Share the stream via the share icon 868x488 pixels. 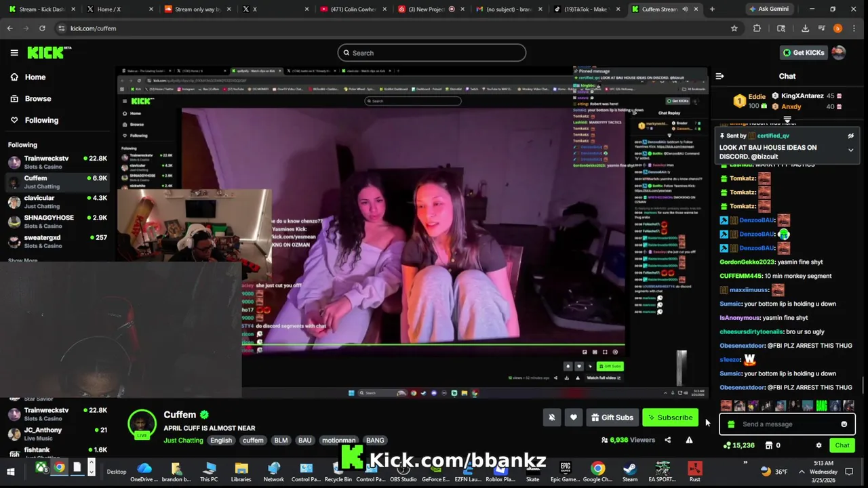coord(667,440)
